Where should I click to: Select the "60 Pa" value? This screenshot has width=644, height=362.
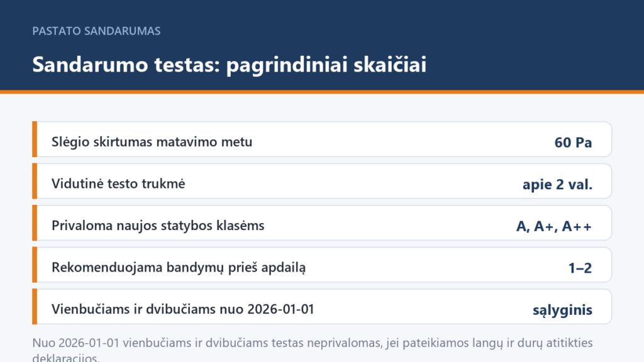[x=573, y=143]
